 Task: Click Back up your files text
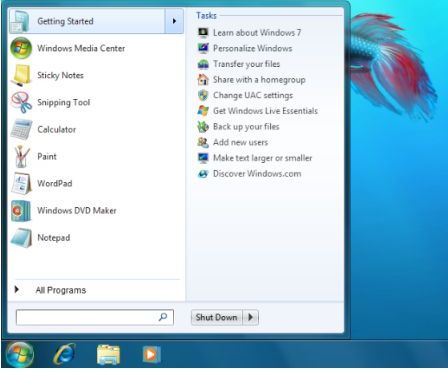point(246,127)
